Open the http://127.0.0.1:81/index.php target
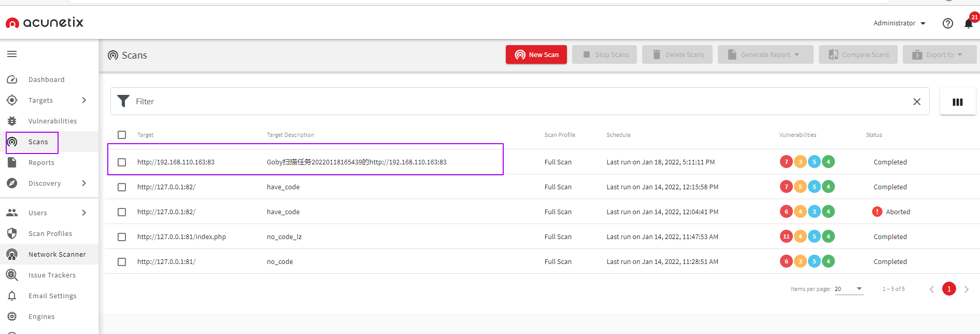The image size is (980, 334). click(x=181, y=237)
